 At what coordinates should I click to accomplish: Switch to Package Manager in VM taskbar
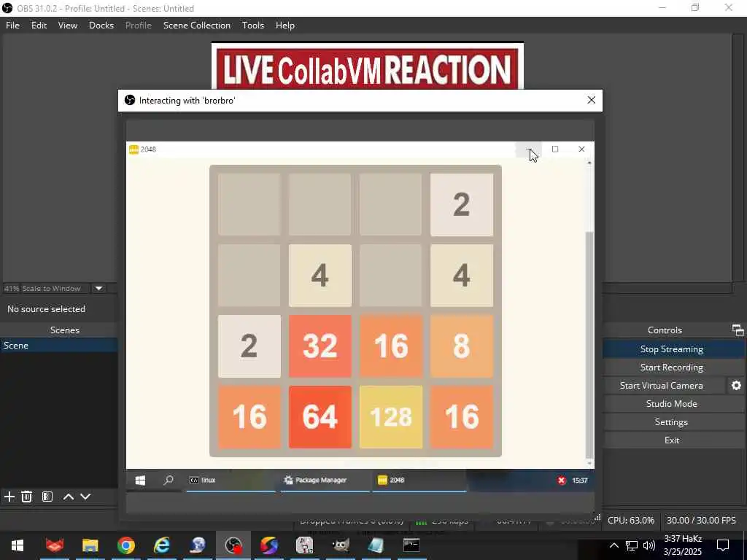point(325,481)
